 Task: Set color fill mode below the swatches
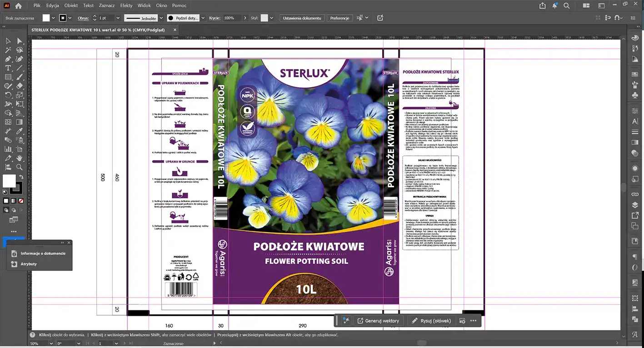(x=6, y=201)
